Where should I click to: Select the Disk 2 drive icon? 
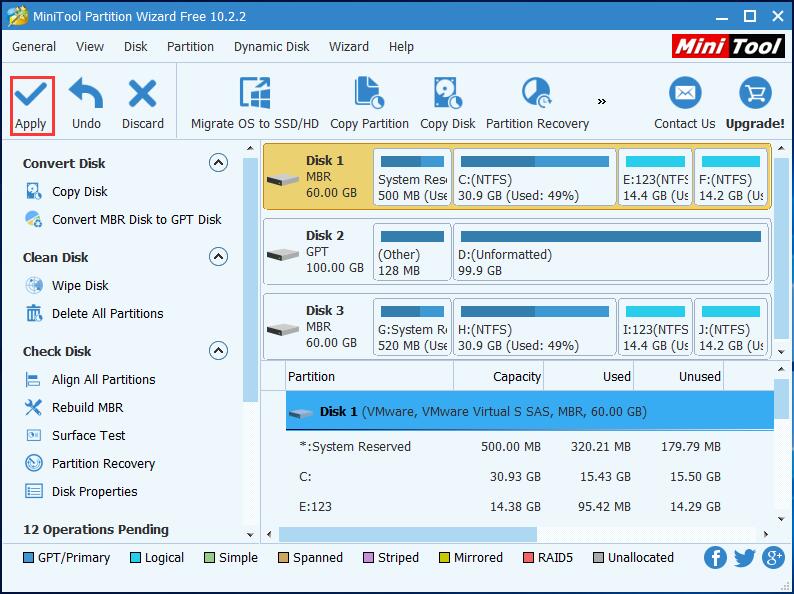(283, 254)
